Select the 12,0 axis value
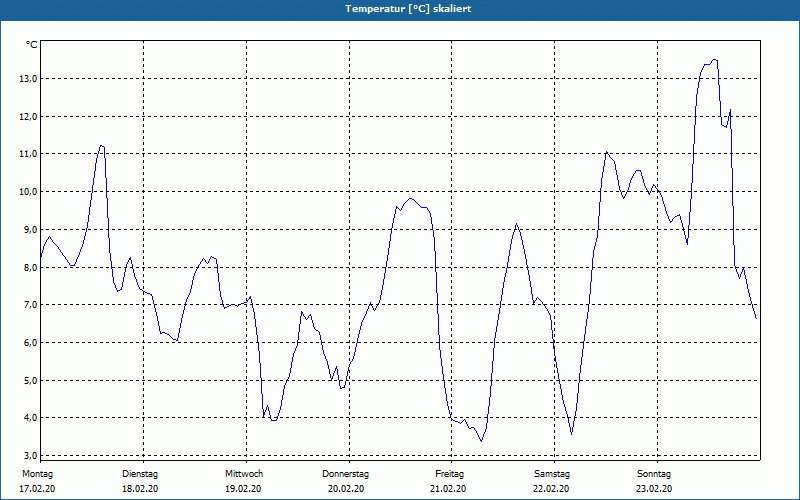Screen dimensions: 800x500 [29, 116]
